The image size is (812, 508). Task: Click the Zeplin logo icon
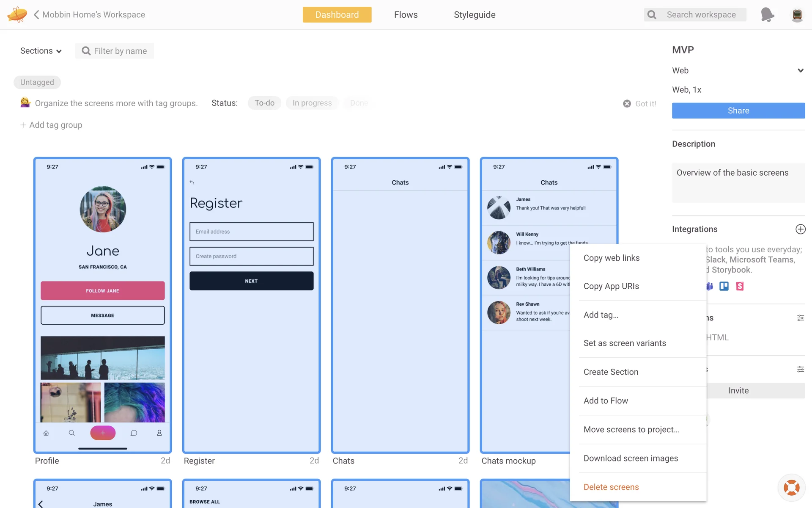pyautogui.click(x=17, y=14)
